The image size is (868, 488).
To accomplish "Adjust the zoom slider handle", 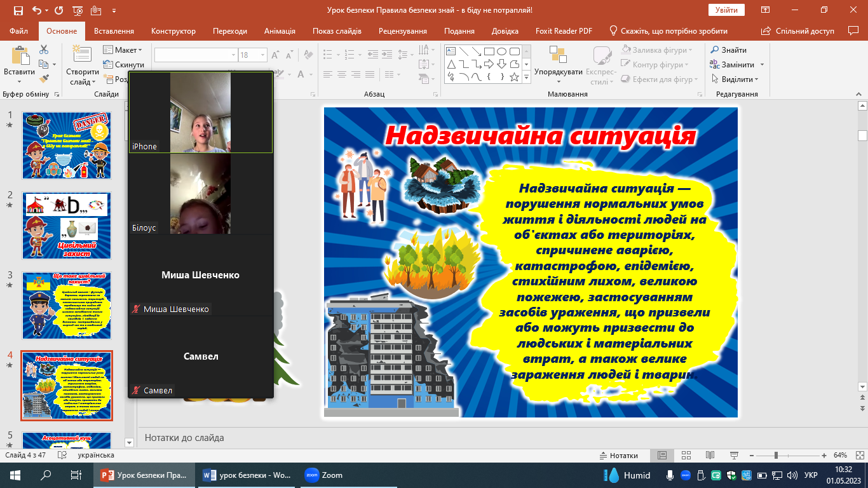I will [x=776, y=456].
